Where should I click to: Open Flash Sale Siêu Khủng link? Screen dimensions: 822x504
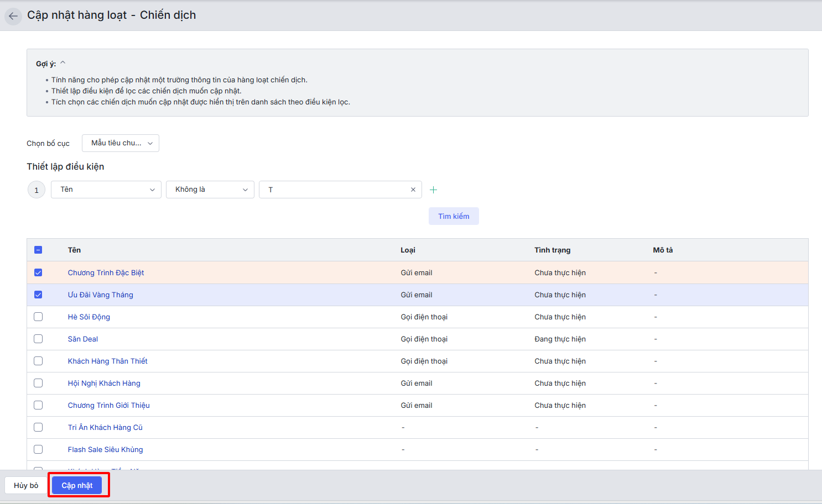coord(105,449)
